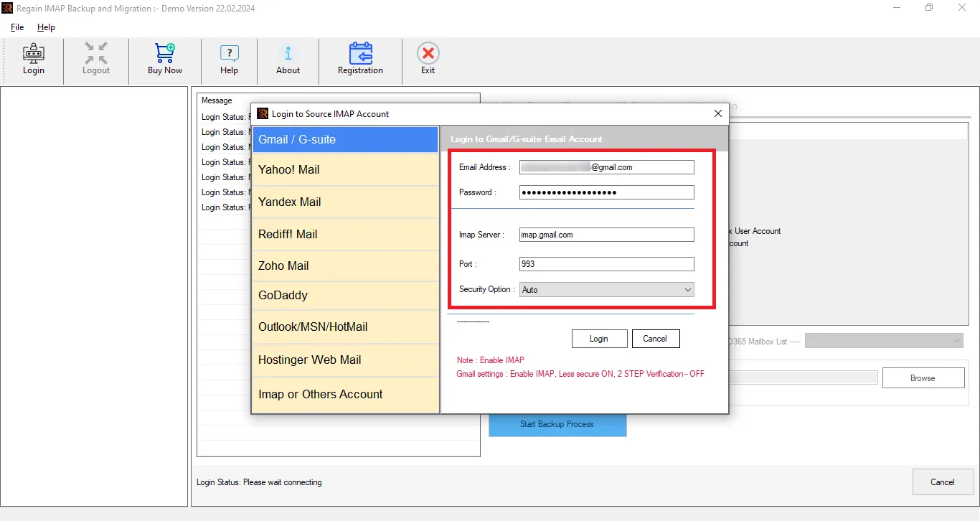Click the Email Address field
The height and width of the screenshot is (521, 980).
tap(606, 167)
